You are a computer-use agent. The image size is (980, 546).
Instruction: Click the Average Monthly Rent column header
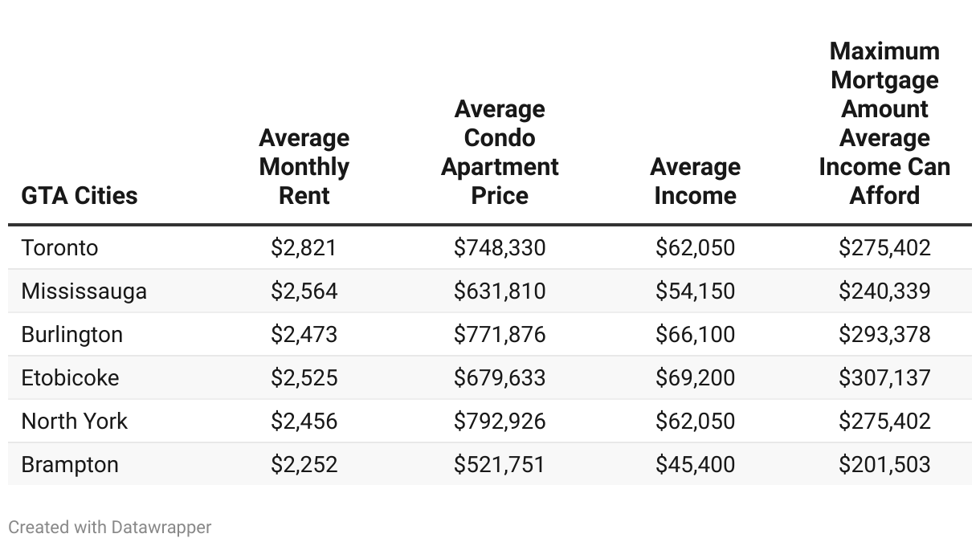coord(304,167)
